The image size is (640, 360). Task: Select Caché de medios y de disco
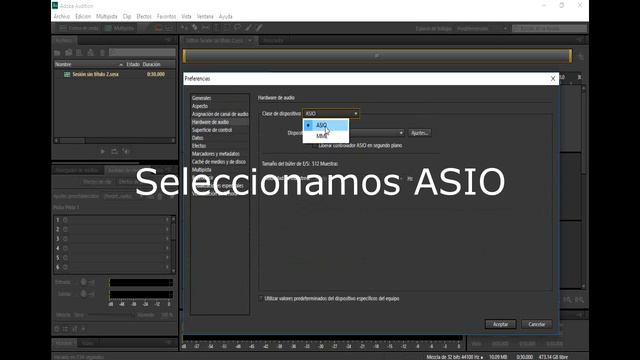(x=219, y=162)
